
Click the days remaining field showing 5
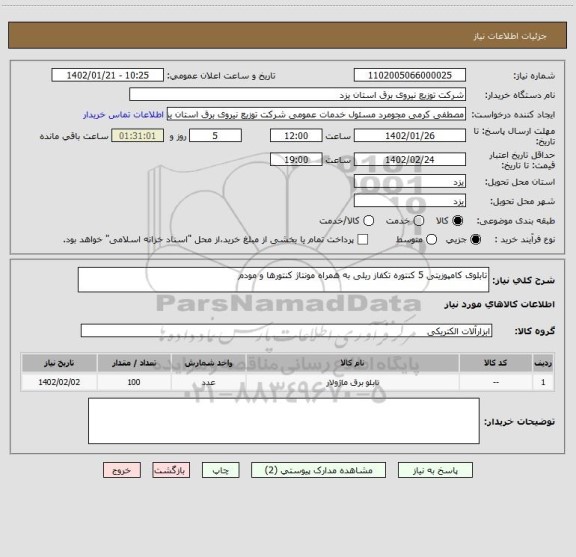(215, 136)
